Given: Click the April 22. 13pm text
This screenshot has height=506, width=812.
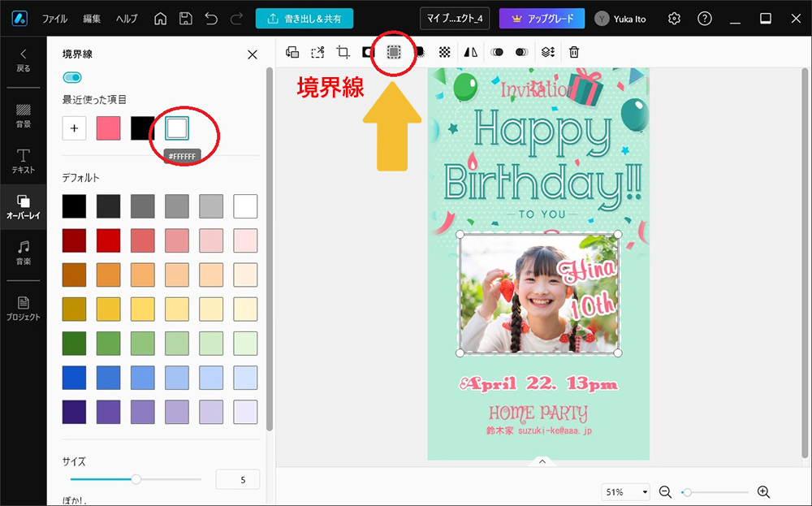Looking at the screenshot, I should tap(538, 383).
